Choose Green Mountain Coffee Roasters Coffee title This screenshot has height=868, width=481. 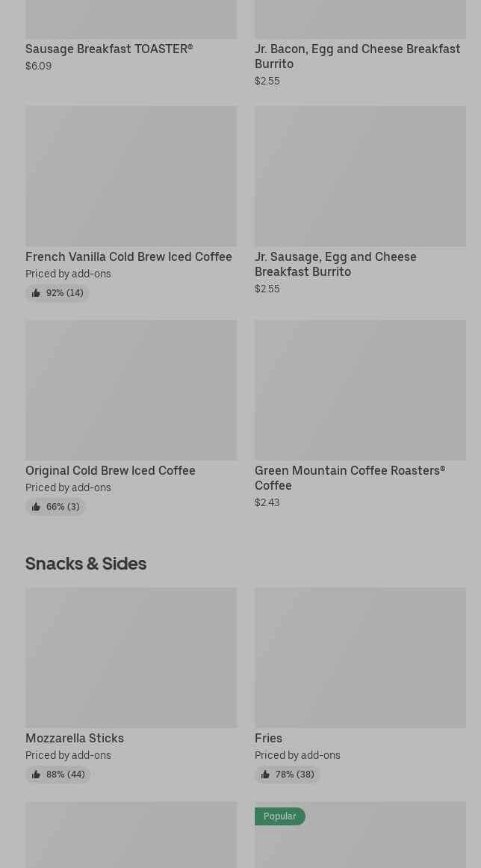[350, 478]
